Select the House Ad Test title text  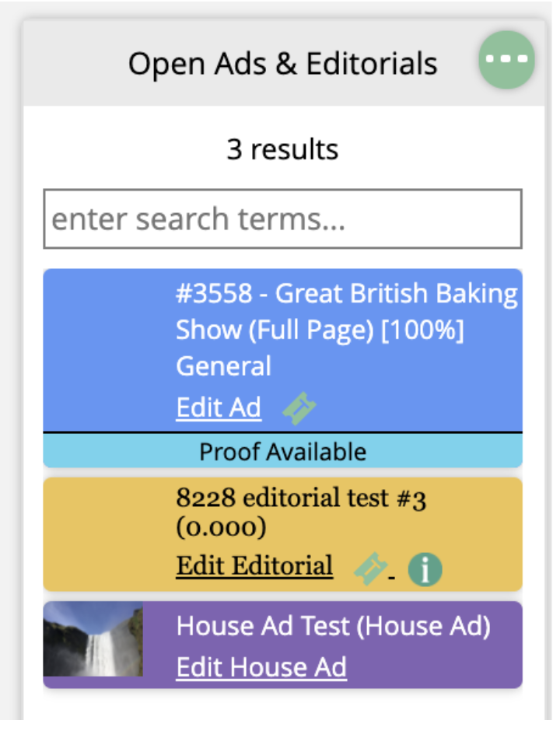tap(334, 626)
